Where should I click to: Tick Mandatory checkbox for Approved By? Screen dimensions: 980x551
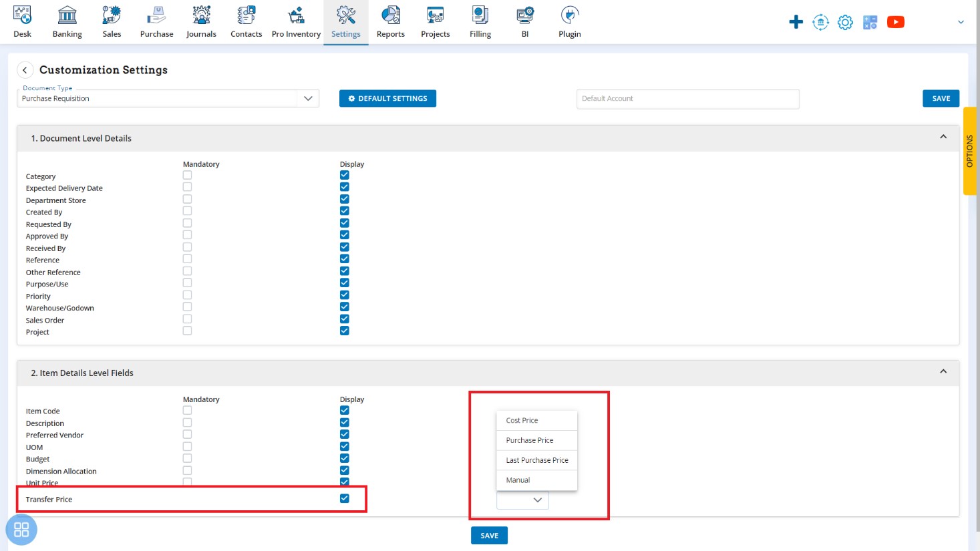pos(187,235)
